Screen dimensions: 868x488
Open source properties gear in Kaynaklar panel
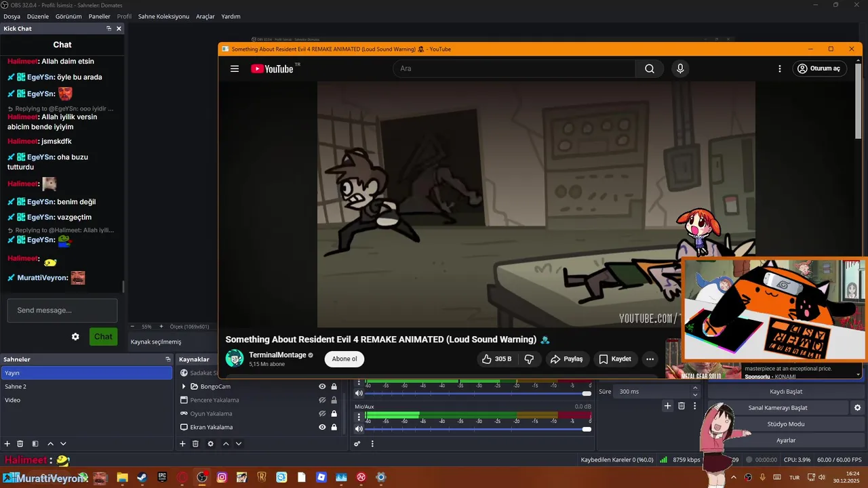point(210,444)
